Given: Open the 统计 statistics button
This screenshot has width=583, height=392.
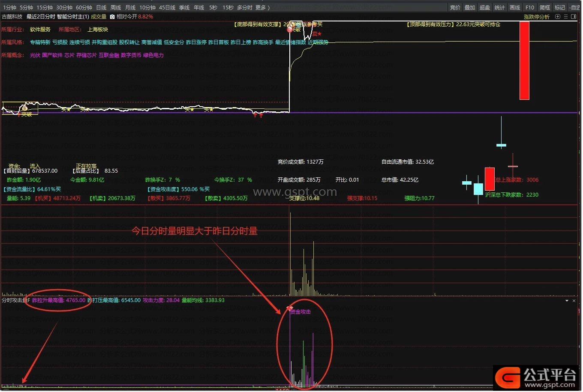Looking at the screenshot, I should [x=500, y=8].
